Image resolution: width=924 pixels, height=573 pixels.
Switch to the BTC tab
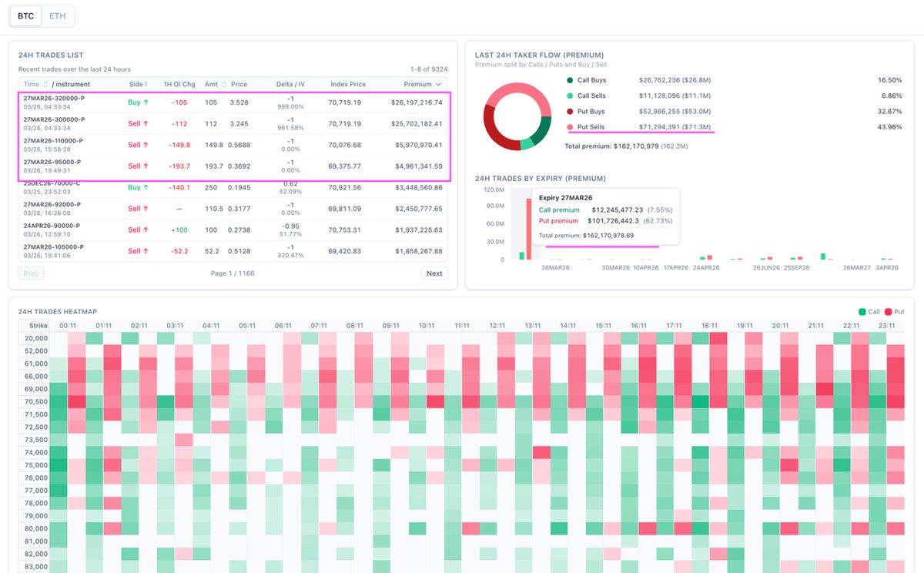[25, 15]
